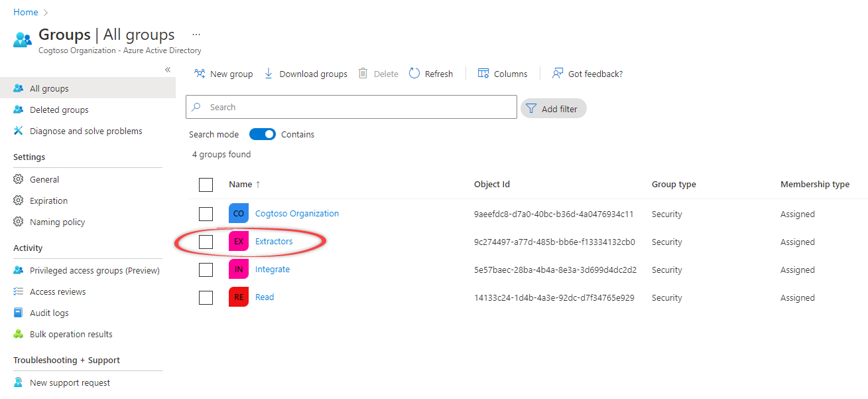Image resolution: width=868 pixels, height=399 pixels.
Task: Tick the select-all checkbox in header
Action: point(206,185)
